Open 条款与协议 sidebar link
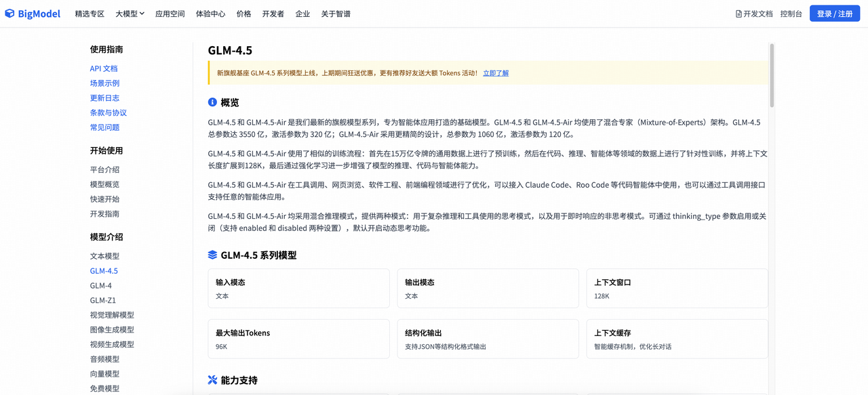 [108, 113]
